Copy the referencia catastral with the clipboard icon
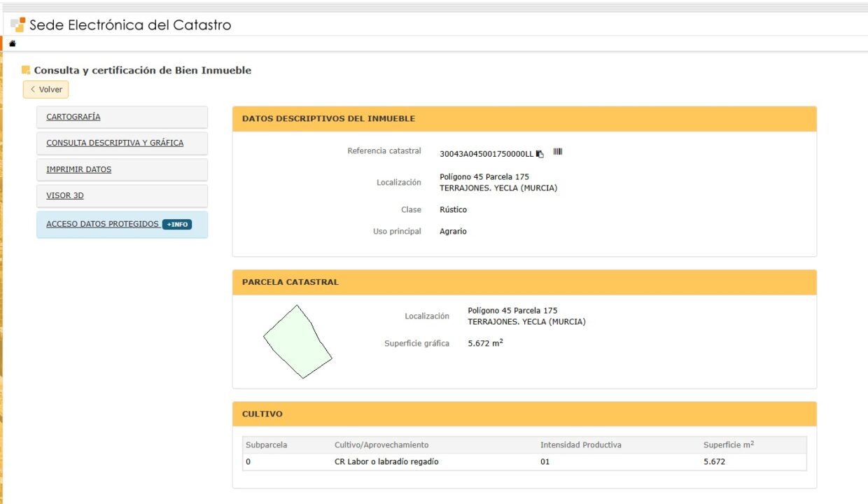 pos(540,154)
